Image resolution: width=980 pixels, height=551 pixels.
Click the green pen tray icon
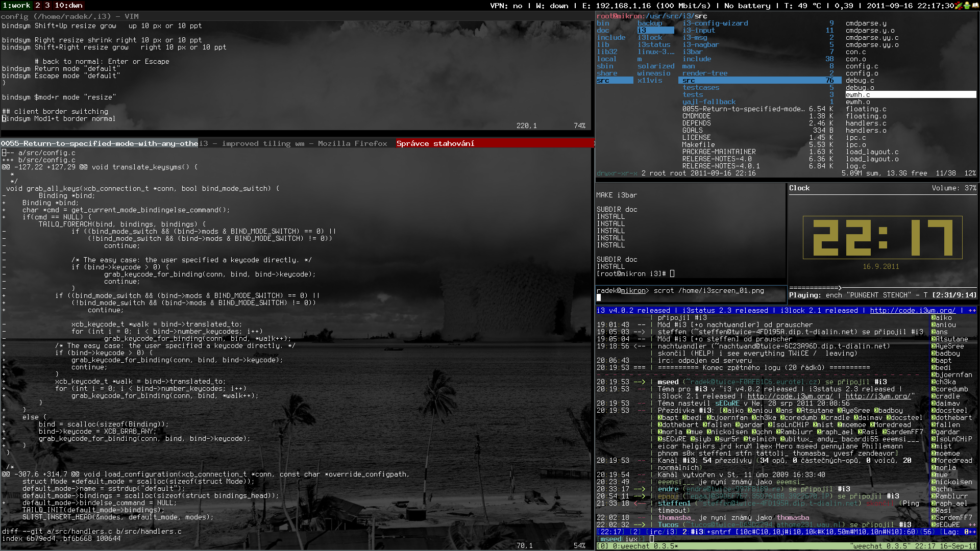click(x=958, y=6)
